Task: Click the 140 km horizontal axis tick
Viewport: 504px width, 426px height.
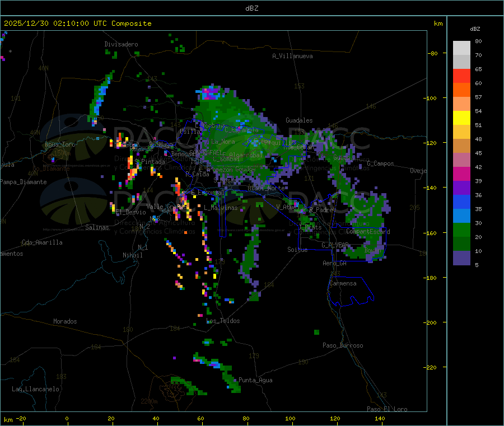Action: point(380,418)
